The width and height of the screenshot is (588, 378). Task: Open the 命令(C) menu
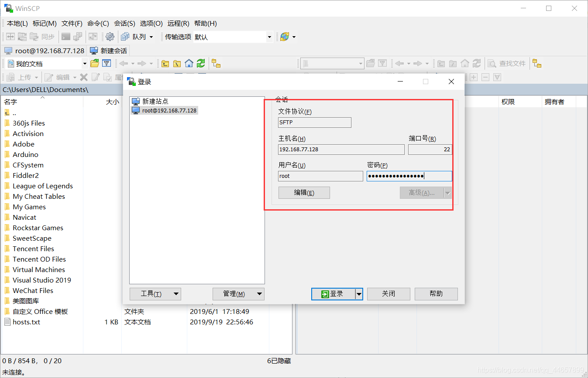point(98,24)
